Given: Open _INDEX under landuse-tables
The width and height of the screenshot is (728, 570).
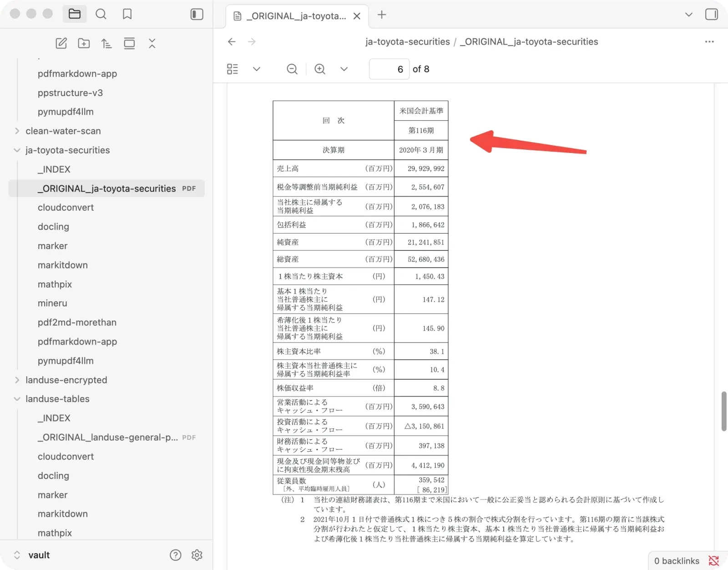Looking at the screenshot, I should pyautogui.click(x=54, y=418).
